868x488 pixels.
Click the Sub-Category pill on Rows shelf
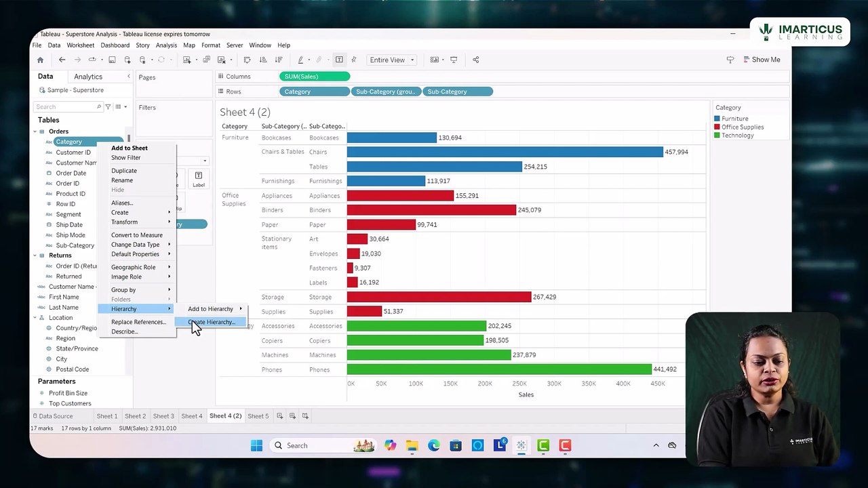pyautogui.click(x=458, y=91)
